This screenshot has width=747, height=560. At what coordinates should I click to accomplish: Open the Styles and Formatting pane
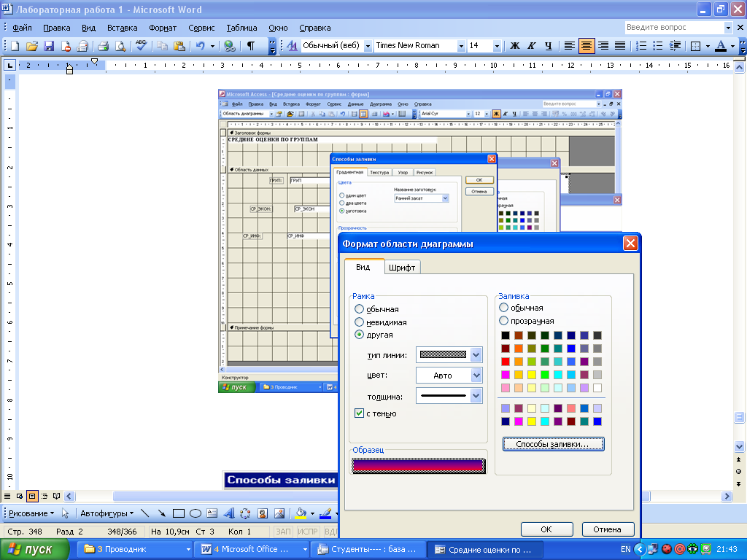click(292, 46)
